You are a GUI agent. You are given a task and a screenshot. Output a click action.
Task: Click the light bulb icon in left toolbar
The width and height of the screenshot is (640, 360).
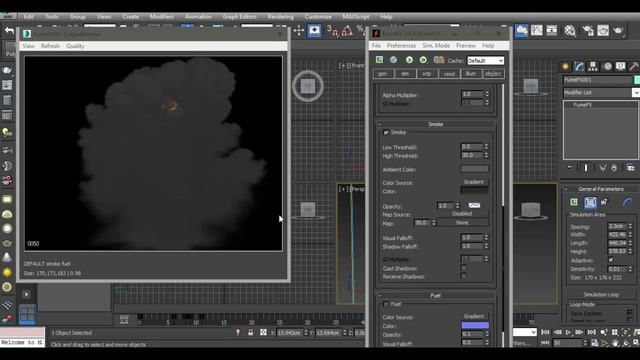pos(7,132)
